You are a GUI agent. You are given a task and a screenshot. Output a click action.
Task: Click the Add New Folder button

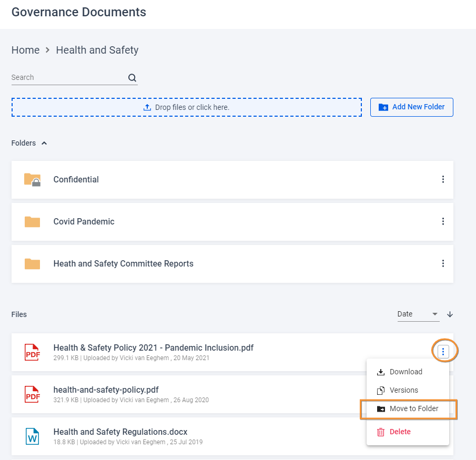(411, 107)
